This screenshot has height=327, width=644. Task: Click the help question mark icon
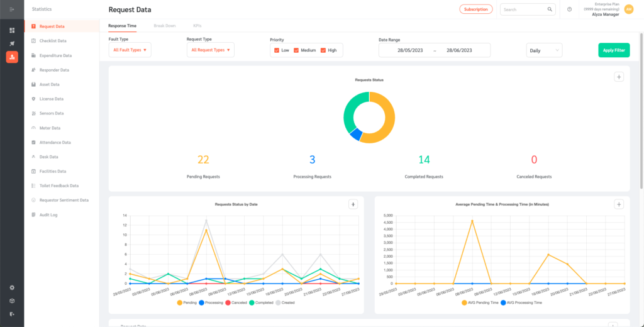[x=569, y=9]
